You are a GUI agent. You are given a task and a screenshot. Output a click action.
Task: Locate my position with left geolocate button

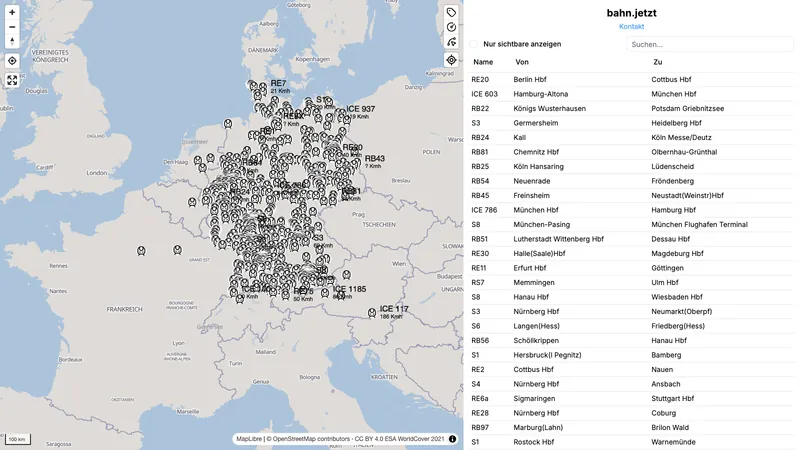(x=12, y=61)
